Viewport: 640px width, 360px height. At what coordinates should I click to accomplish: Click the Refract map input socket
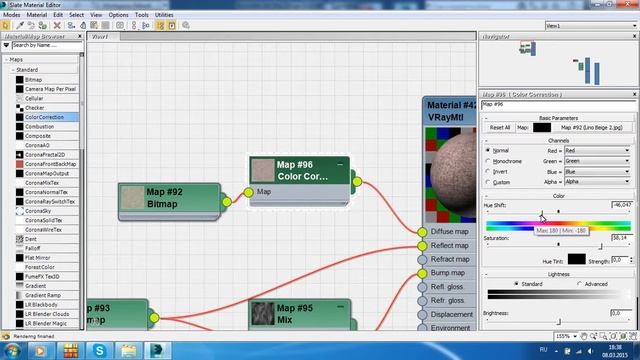point(422,260)
